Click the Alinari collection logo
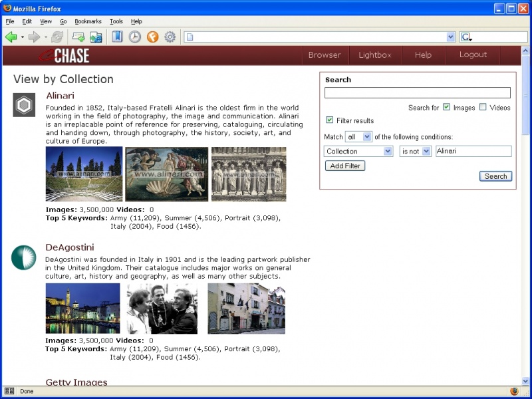Screen dimensions: 532x399 [x=23, y=104]
